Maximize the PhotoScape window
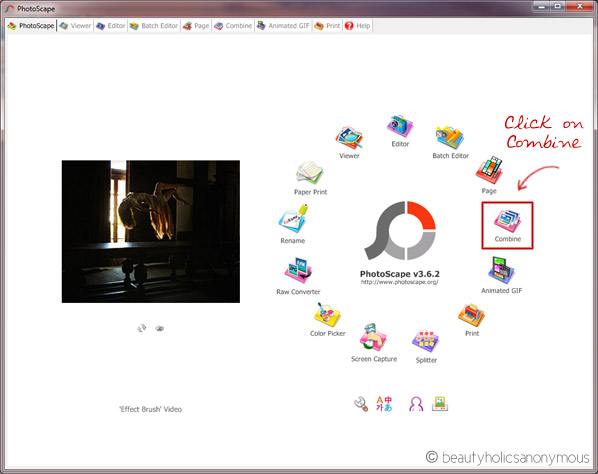This screenshot has height=474, width=598. pos(557,6)
